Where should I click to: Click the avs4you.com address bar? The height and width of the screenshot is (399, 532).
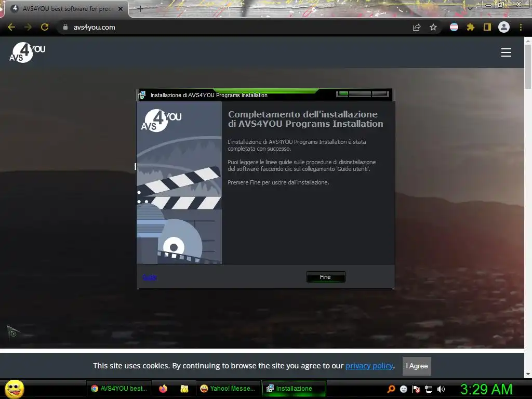click(234, 27)
